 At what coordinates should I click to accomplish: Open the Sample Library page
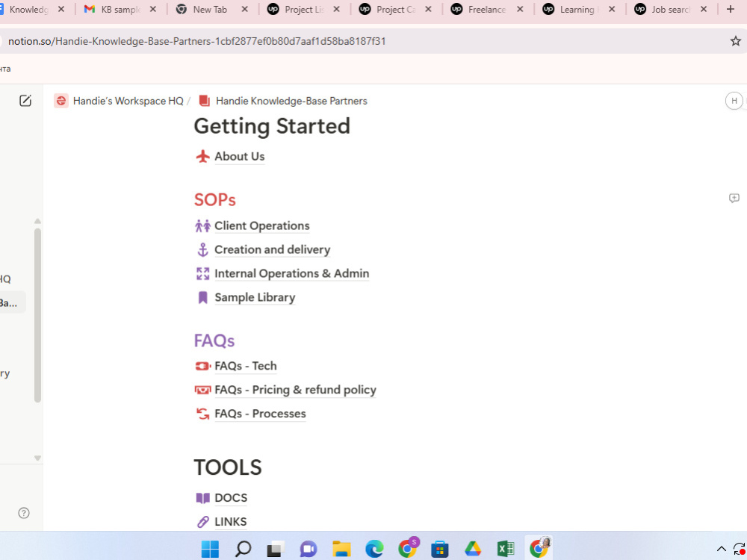pyautogui.click(x=255, y=298)
